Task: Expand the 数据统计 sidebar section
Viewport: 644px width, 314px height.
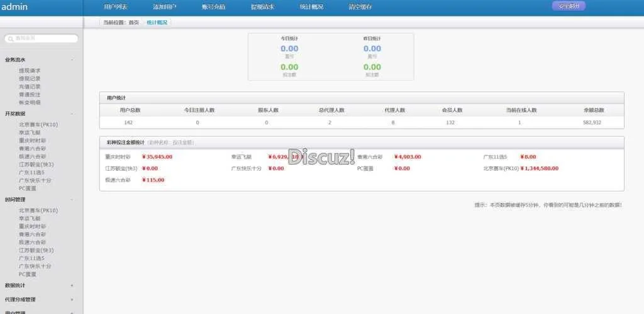Action: pos(72,286)
